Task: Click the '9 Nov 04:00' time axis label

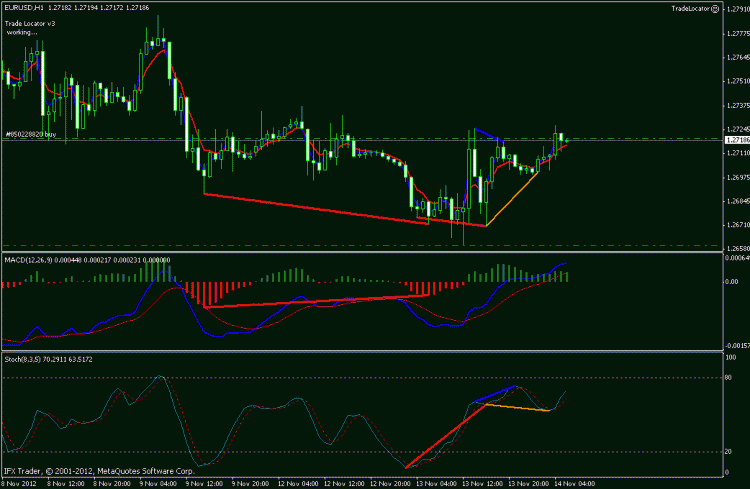Action: [x=158, y=483]
